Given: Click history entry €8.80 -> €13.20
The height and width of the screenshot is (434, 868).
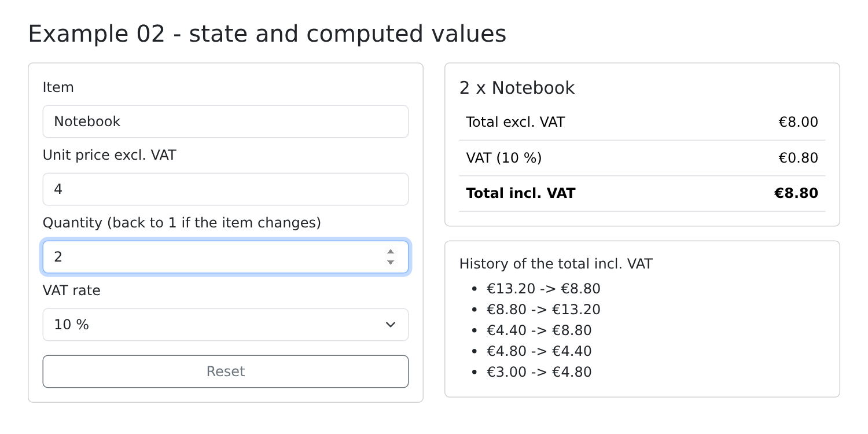Looking at the screenshot, I should pyautogui.click(x=543, y=310).
